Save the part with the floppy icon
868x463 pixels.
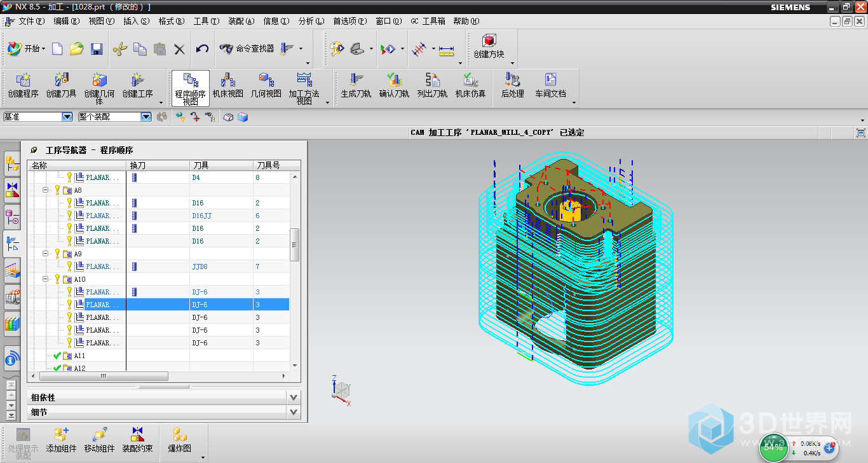(97, 49)
